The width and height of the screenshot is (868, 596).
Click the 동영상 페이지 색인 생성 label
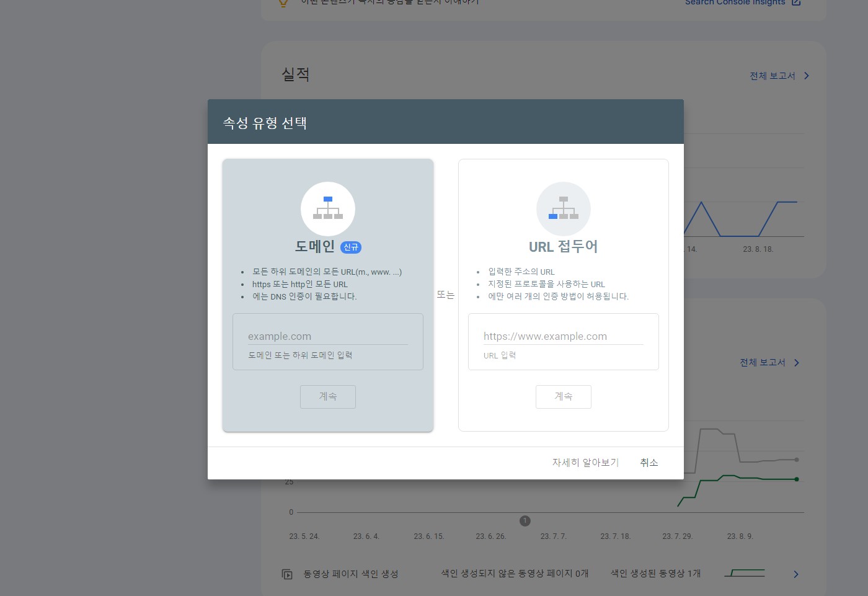point(351,574)
